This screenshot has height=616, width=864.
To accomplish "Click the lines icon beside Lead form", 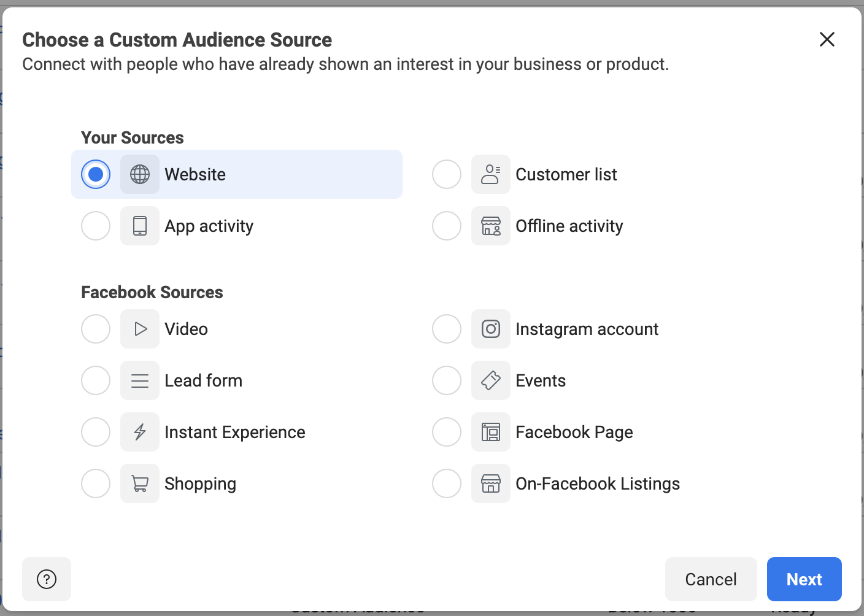I will (x=140, y=380).
